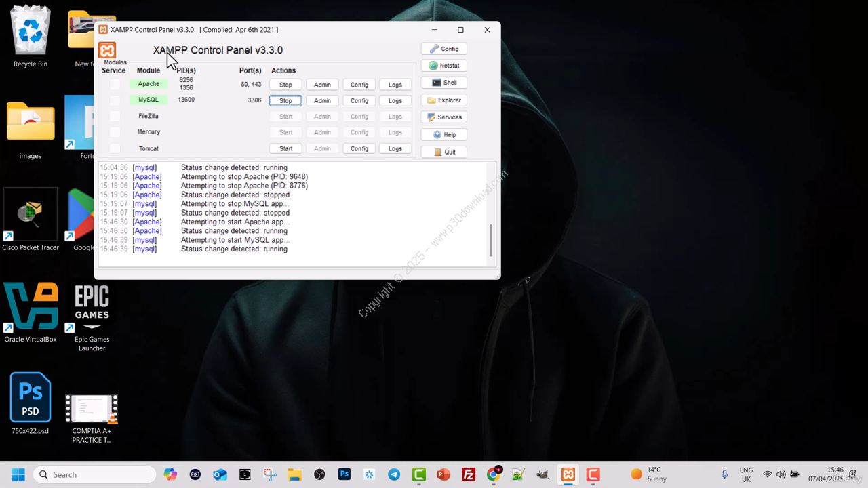Start the FileZilla module

pos(285,117)
